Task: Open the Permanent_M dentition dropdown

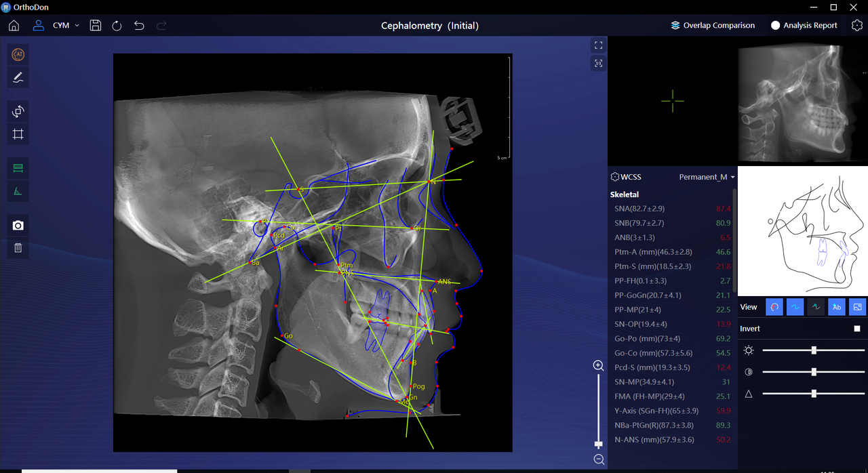Action: coord(707,177)
